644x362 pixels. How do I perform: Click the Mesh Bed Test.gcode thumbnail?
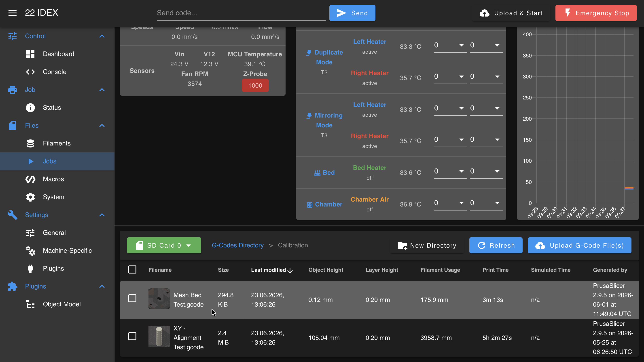tap(159, 299)
